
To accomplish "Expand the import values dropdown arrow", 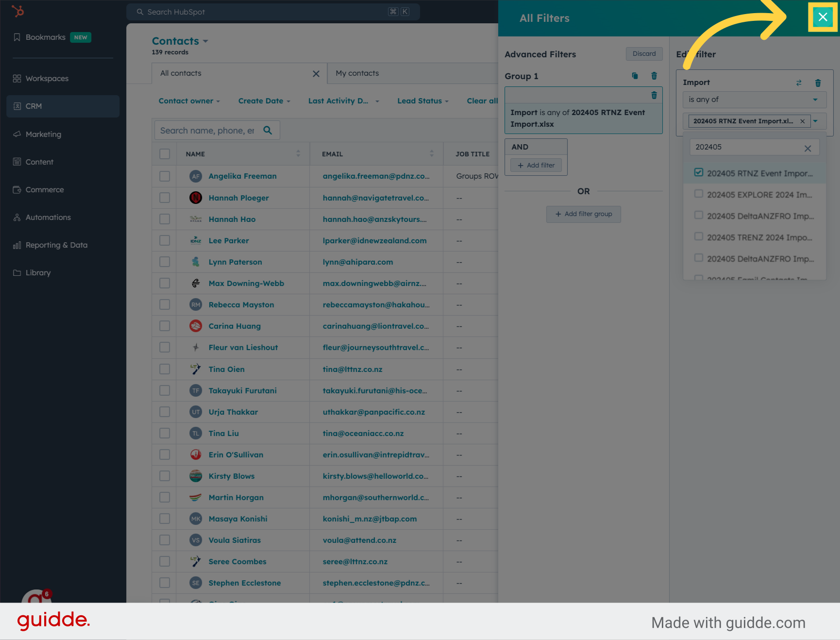I will (816, 121).
